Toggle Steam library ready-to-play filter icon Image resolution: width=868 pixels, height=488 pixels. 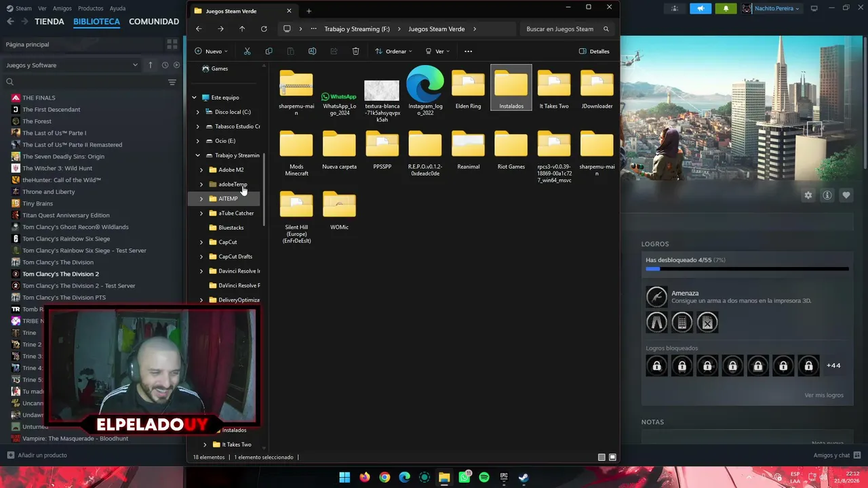coord(177,65)
